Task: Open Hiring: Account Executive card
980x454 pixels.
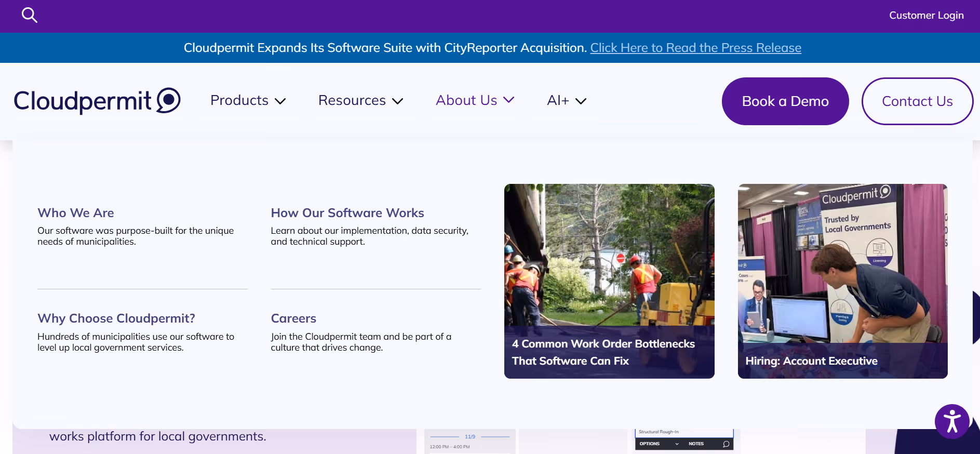Action: 842,281
